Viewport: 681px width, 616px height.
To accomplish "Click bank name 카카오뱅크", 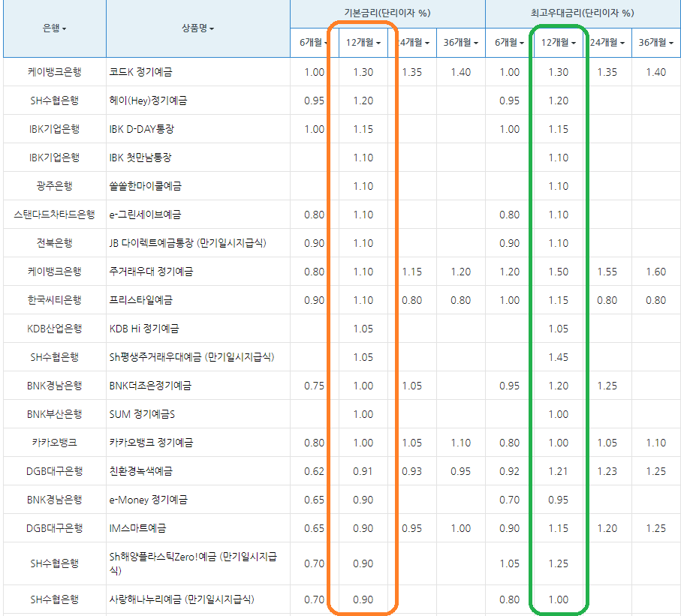I will point(54,443).
